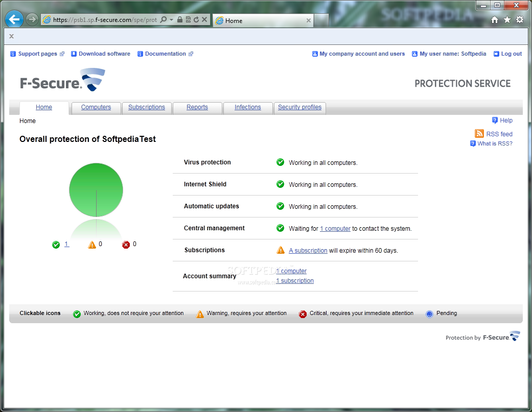Open 1 computer in Account summary
532x412 pixels.
point(291,271)
